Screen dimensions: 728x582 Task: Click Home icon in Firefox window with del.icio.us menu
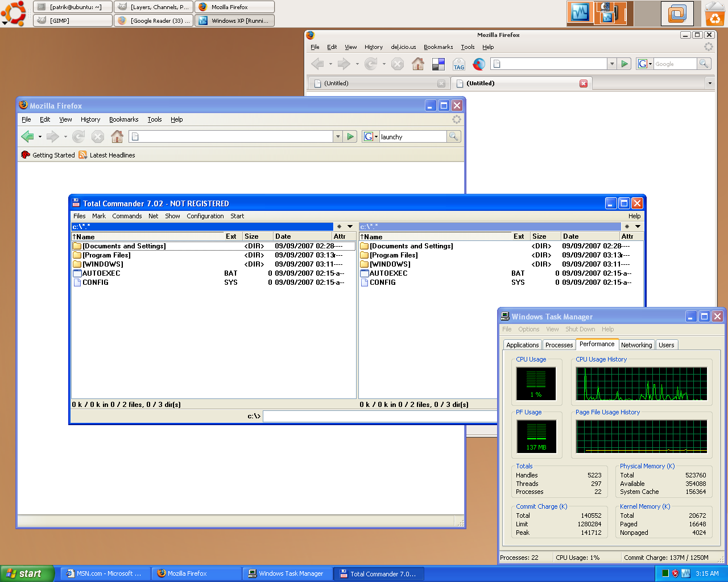[418, 64]
